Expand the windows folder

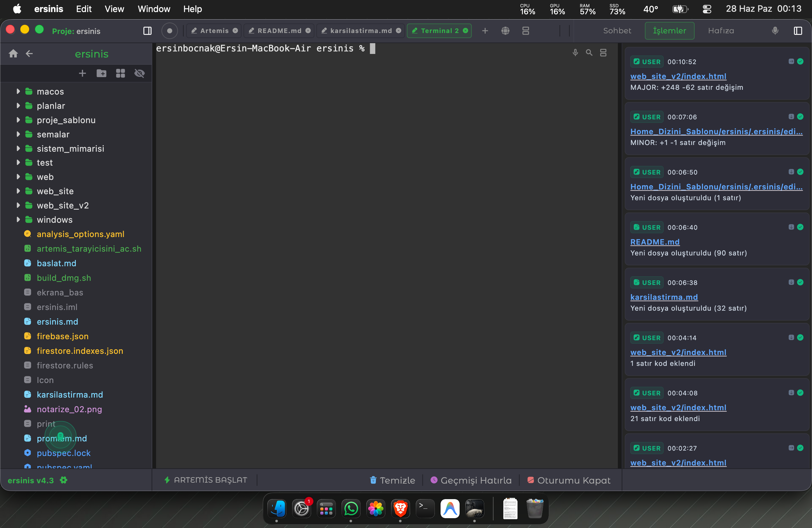click(x=18, y=220)
